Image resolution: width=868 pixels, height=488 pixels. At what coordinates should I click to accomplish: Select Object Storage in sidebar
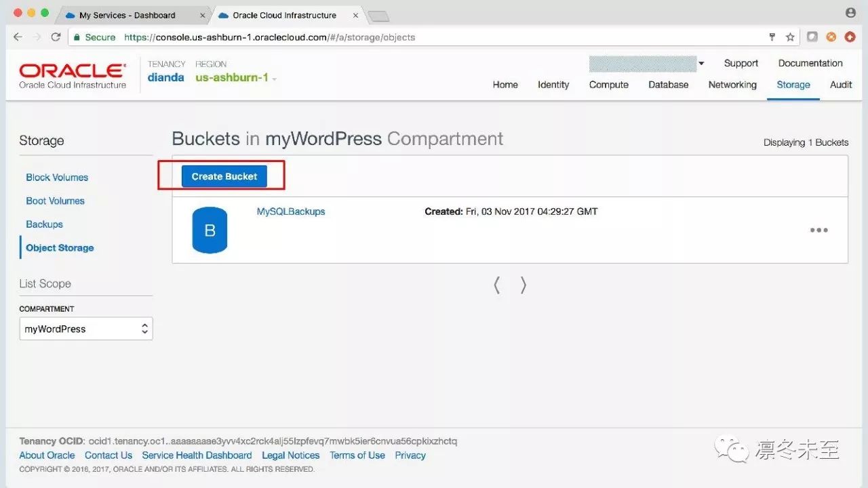point(60,248)
